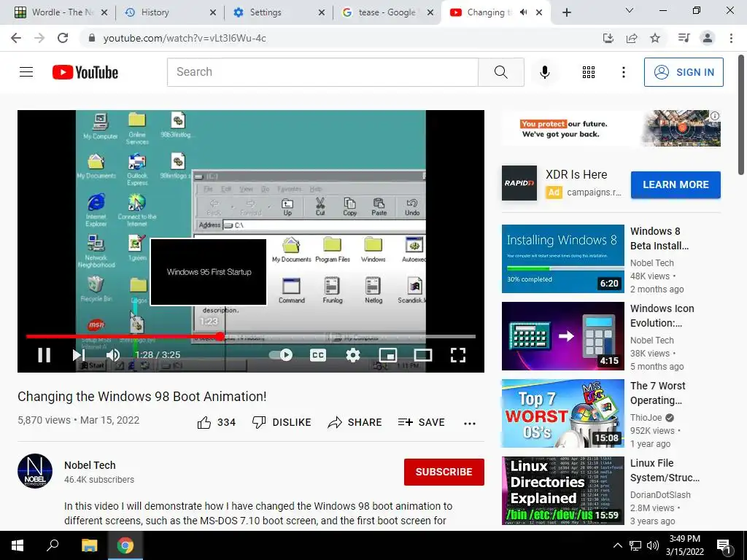The width and height of the screenshot is (747, 560).
Task: Switch to Wordle tab
Action: 61,12
